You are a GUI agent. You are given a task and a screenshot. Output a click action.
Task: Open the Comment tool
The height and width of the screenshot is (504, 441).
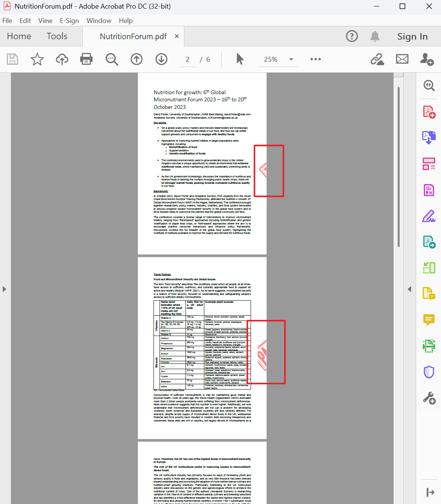click(429, 320)
